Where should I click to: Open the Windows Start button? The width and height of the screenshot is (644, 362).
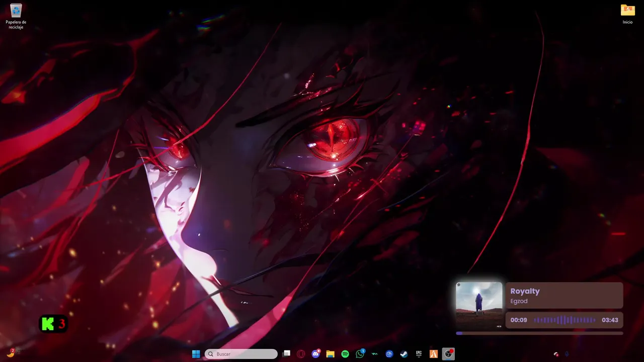[196, 354]
